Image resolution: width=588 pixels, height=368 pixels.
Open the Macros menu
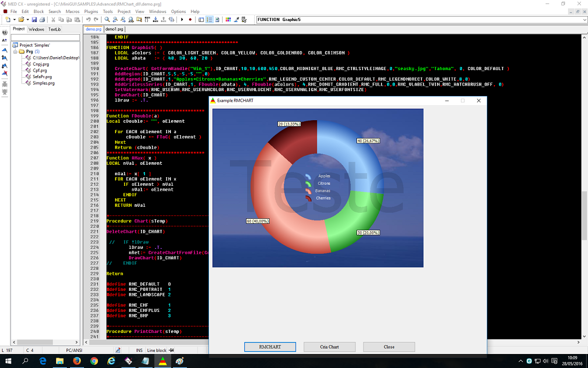coord(72,12)
